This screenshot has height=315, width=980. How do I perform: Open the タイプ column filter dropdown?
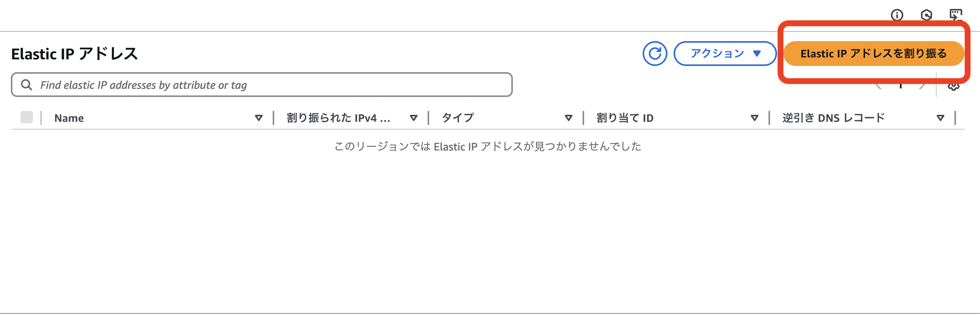568,117
